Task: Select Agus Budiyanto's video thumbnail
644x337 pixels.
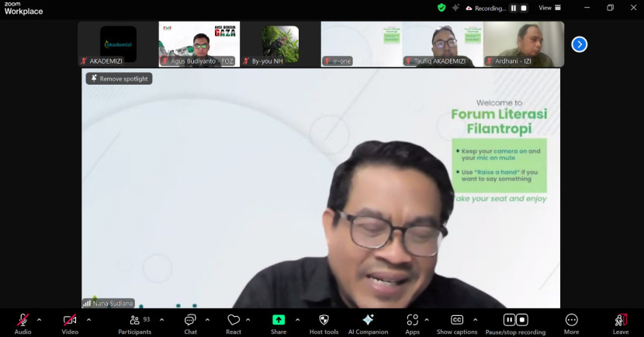Action: [199, 43]
